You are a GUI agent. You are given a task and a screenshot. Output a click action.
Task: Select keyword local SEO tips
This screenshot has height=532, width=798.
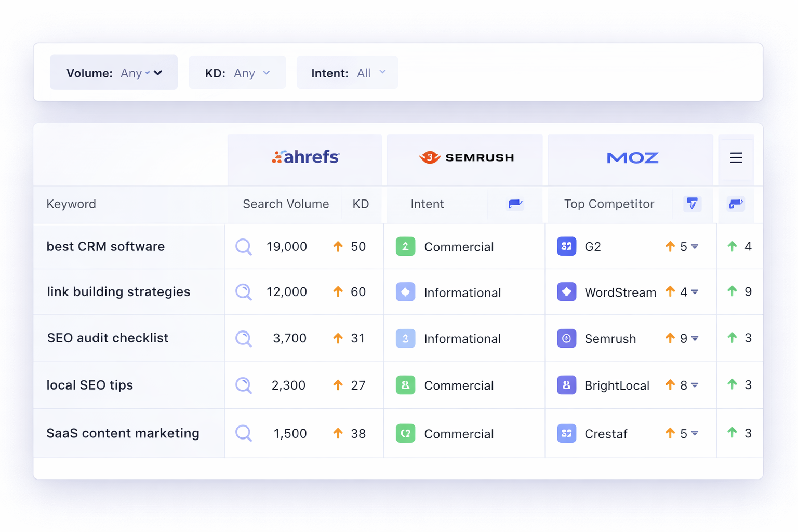89,385
